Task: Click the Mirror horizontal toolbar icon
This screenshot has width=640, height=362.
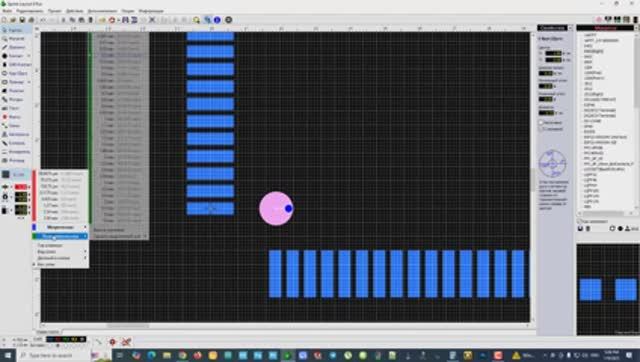Action: click(125, 20)
